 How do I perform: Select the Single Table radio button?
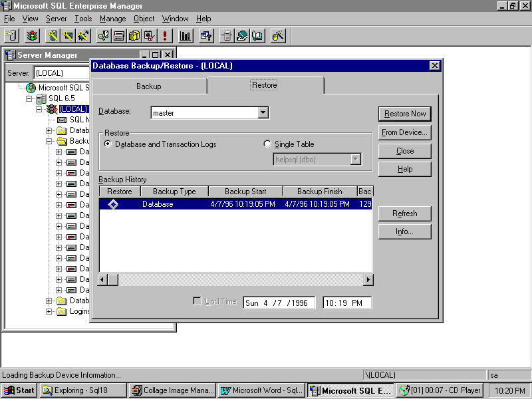(268, 144)
